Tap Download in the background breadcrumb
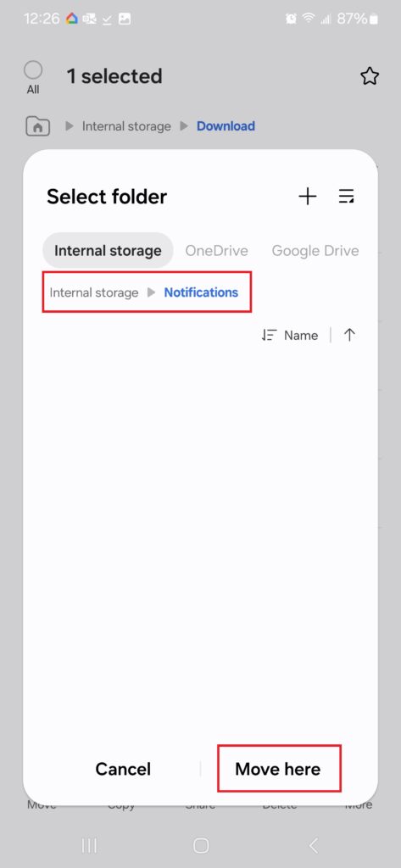 coord(226,126)
